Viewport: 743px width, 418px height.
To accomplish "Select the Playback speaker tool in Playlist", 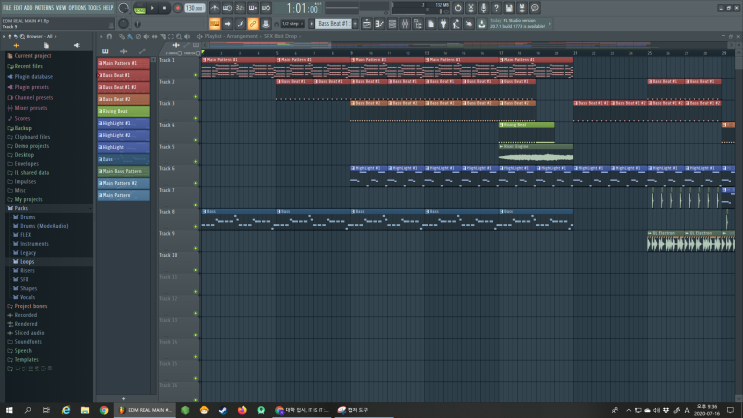I will [187, 36].
